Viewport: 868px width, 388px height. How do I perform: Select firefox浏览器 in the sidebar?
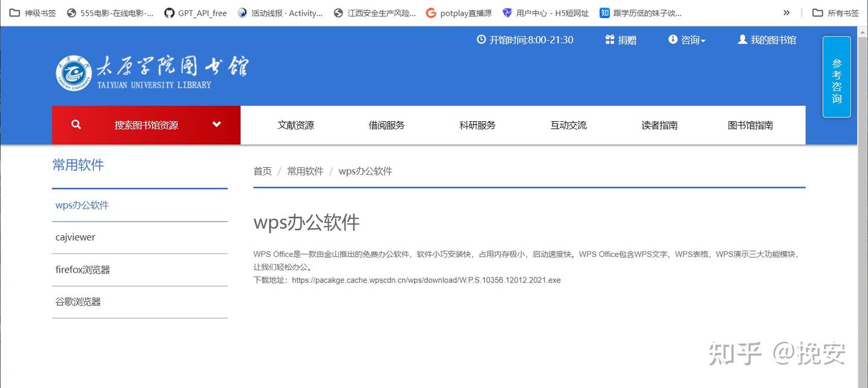(x=140, y=270)
